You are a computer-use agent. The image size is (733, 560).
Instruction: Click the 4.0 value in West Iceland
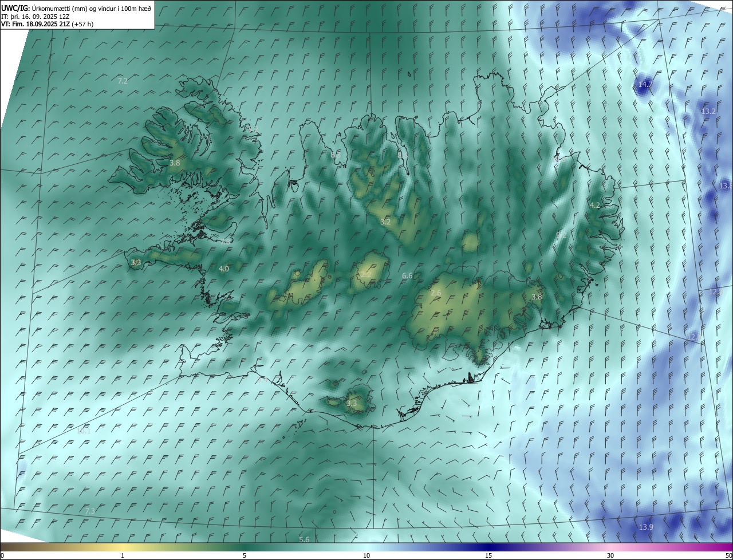point(224,269)
